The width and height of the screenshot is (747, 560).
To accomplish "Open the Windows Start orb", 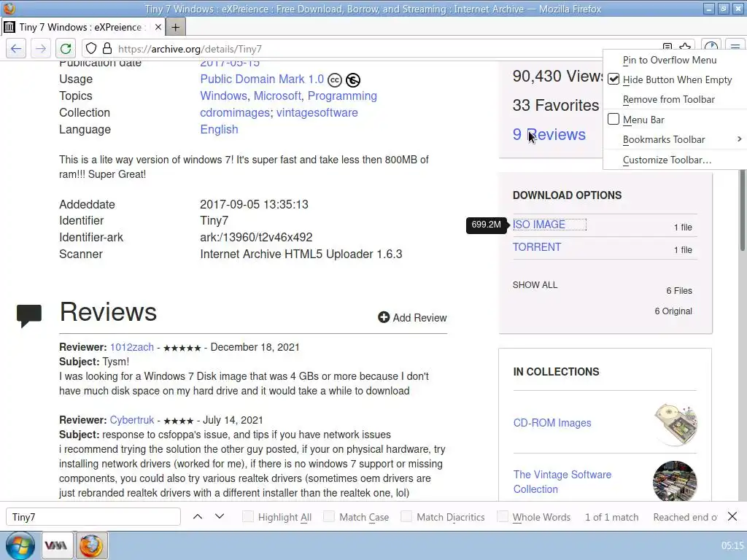I will pos(20,545).
